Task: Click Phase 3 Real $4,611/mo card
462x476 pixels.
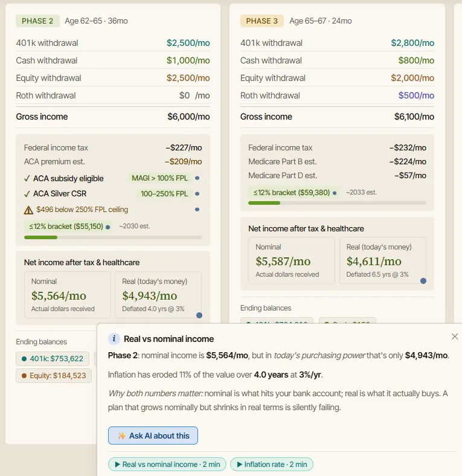Action: pos(383,260)
